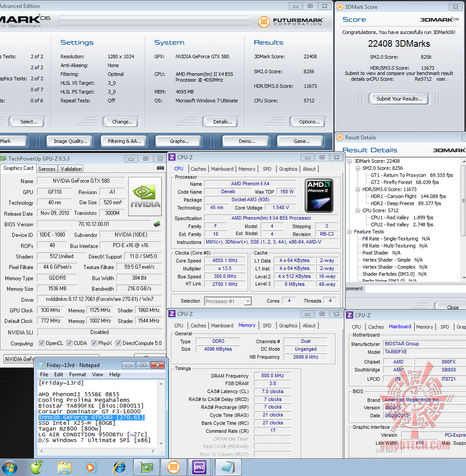Image resolution: width=466 pixels, height=476 pixels.
Task: Toggle the OpenCL checkbox
Action: [x=41, y=343]
